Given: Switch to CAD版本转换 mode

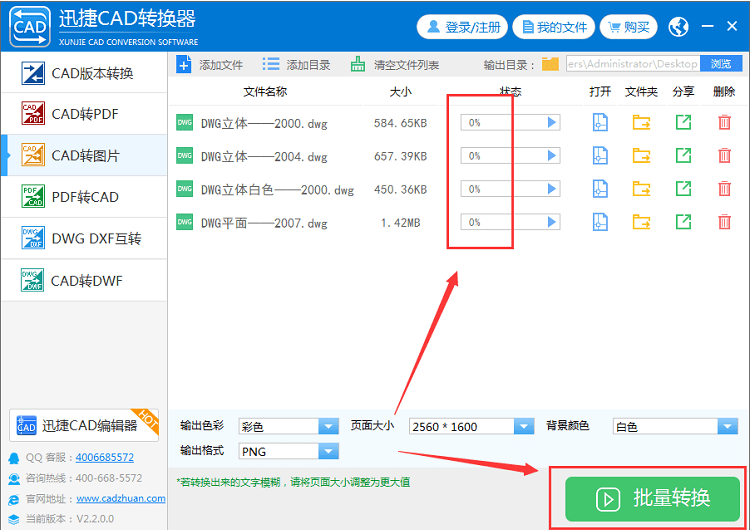Looking at the screenshot, I should pyautogui.click(x=84, y=73).
